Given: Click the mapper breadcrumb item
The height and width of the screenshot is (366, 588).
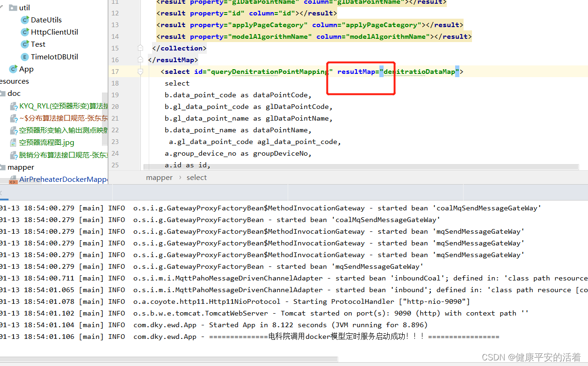Looking at the screenshot, I should point(159,177).
